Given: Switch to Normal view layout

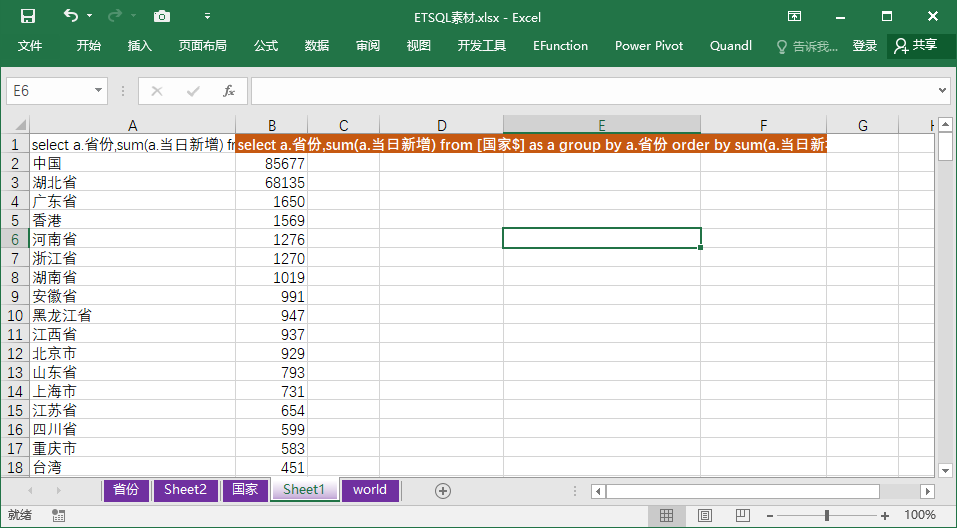Looking at the screenshot, I should pos(667,515).
